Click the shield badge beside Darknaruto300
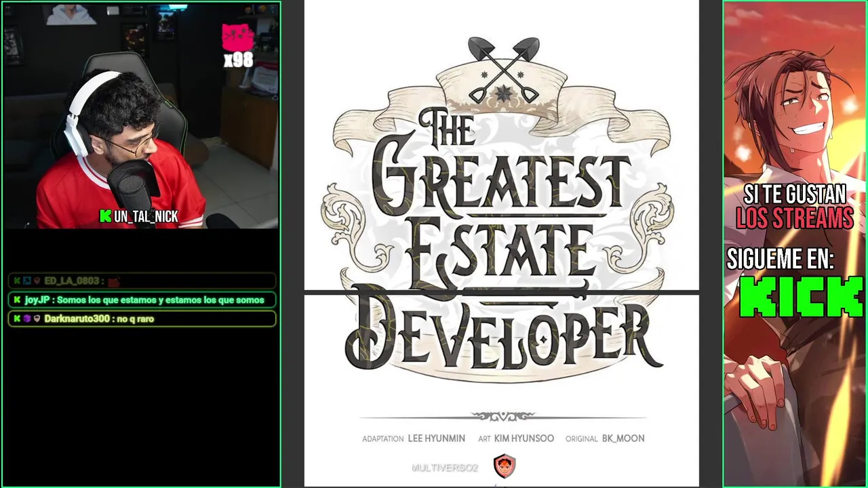This screenshot has width=868, height=488. [37, 319]
